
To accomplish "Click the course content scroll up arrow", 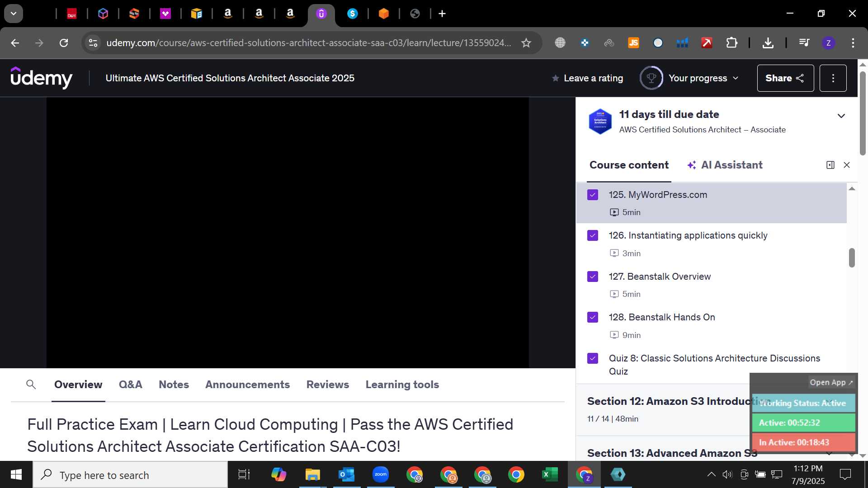I will pyautogui.click(x=852, y=188).
